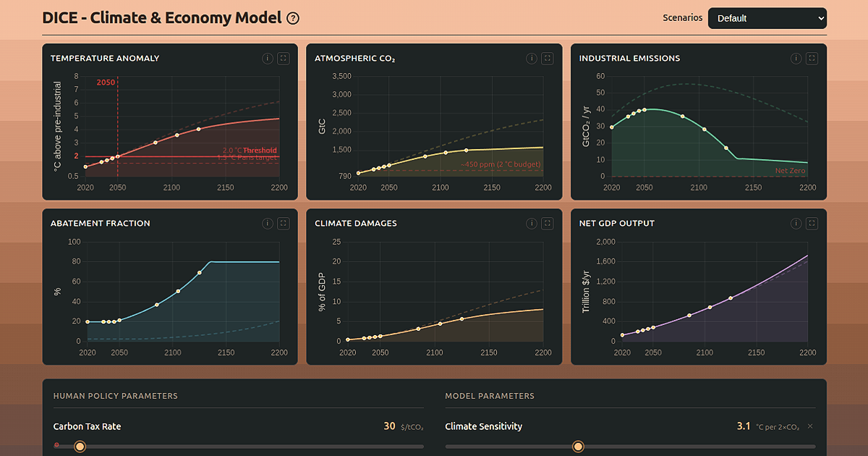Expand the Abatement Fraction chart to fullscreen
Screen dimensions: 868x456
pyautogui.click(x=284, y=224)
